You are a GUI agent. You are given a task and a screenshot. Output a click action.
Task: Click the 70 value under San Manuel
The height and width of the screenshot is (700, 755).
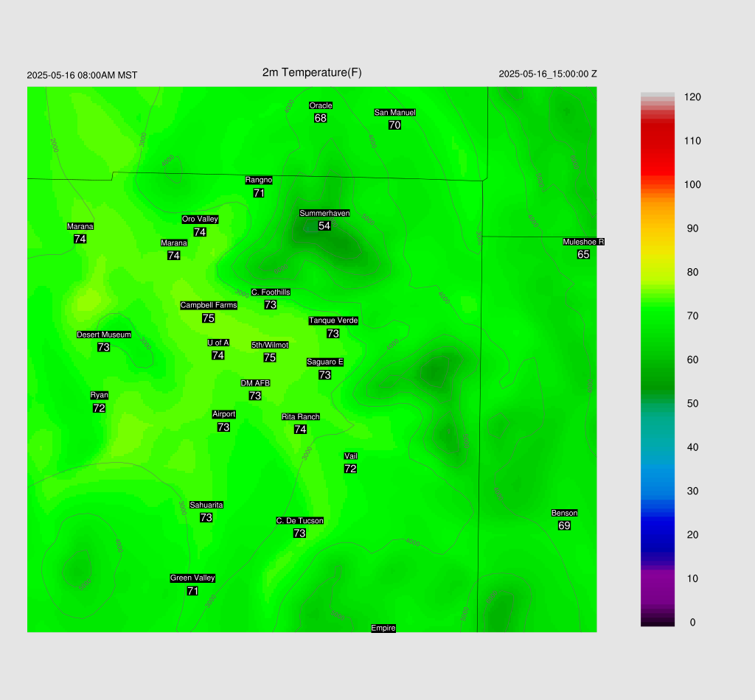[x=395, y=125]
